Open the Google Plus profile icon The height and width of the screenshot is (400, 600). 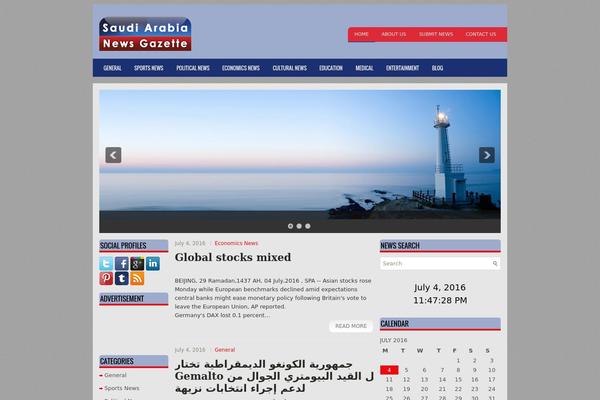pos(137,263)
